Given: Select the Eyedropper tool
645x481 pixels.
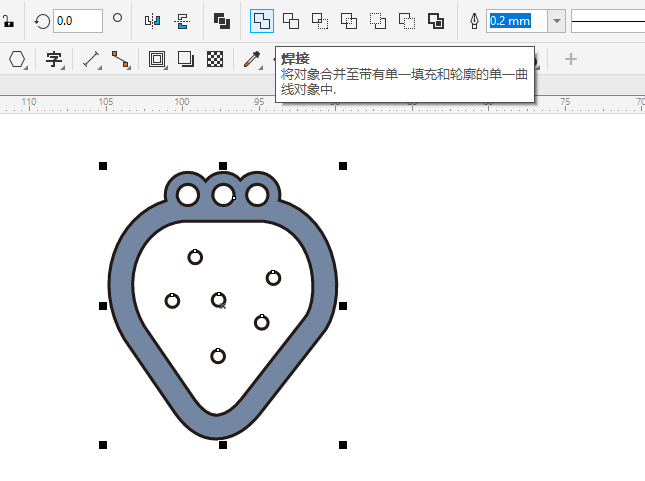Looking at the screenshot, I should (252, 59).
